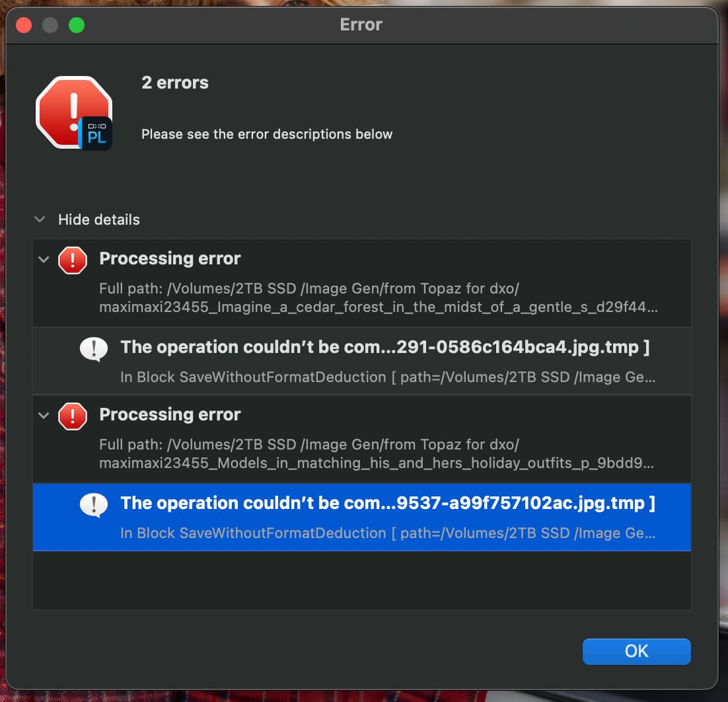Collapse the first Processing error chevron
The height and width of the screenshot is (702, 728).
click(x=44, y=259)
